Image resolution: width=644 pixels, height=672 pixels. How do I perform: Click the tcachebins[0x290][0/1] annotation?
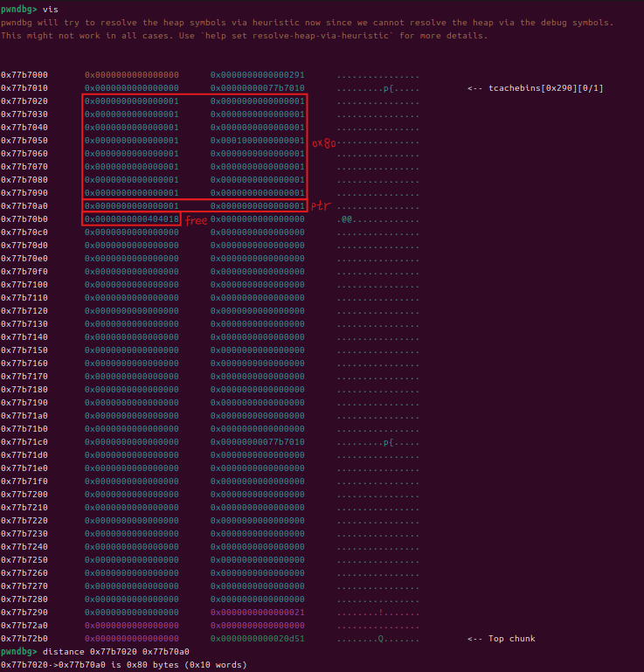coord(536,88)
